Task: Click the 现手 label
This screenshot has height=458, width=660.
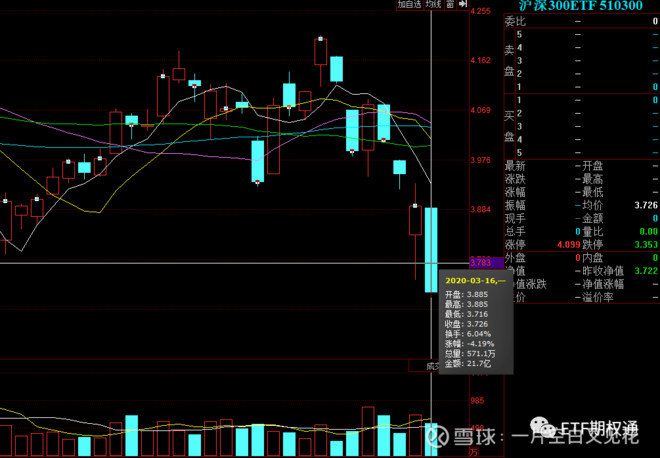Action: (x=516, y=218)
